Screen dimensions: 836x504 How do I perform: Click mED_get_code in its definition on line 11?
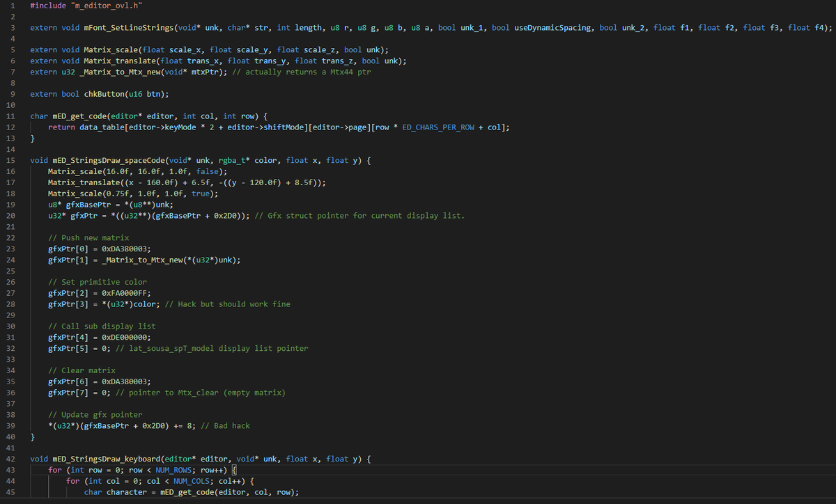tap(79, 116)
